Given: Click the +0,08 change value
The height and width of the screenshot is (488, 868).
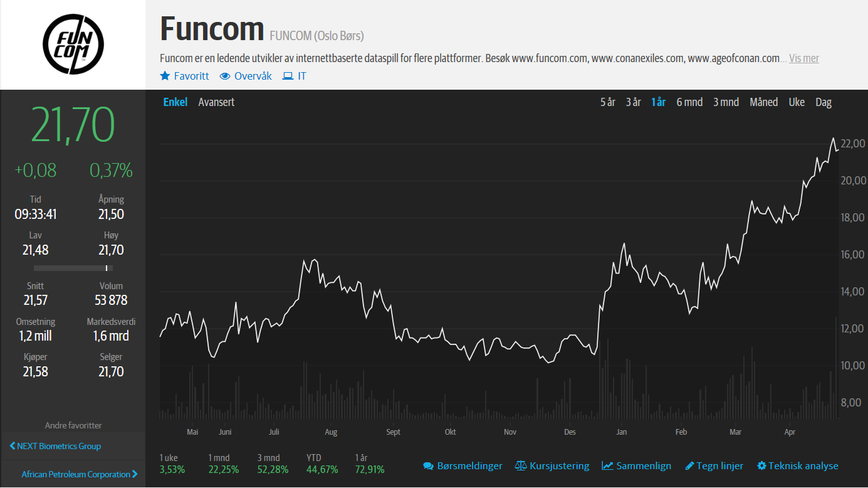Looking at the screenshot, I should pyautogui.click(x=36, y=170).
